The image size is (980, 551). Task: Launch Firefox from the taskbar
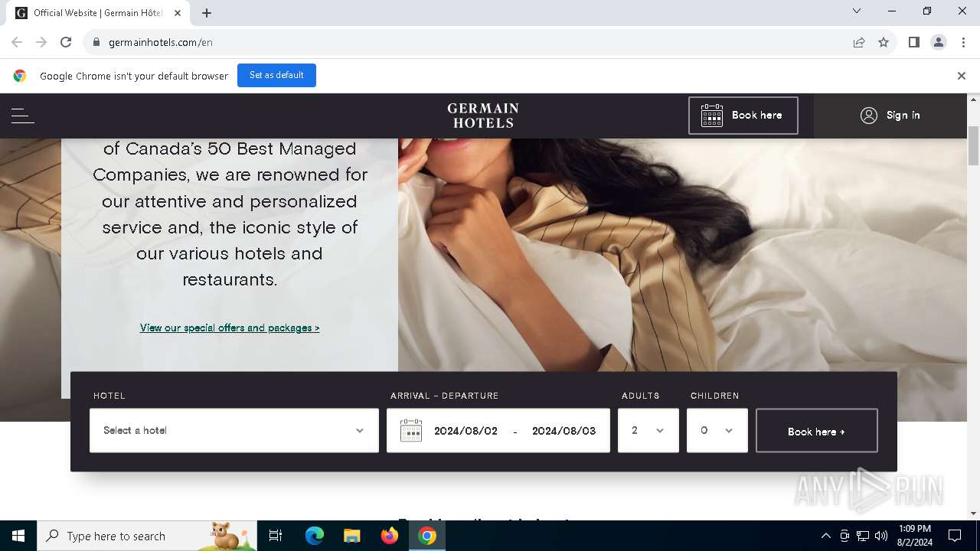pos(390,536)
